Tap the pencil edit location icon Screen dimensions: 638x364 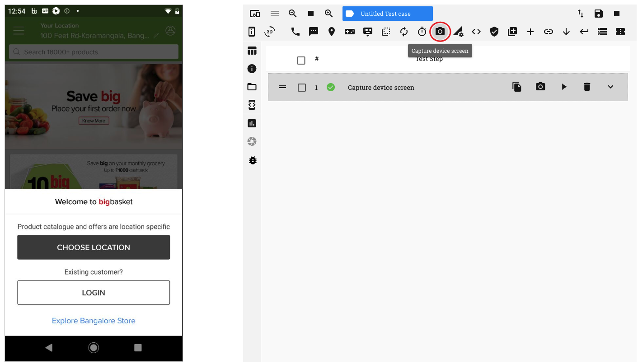[x=156, y=35]
